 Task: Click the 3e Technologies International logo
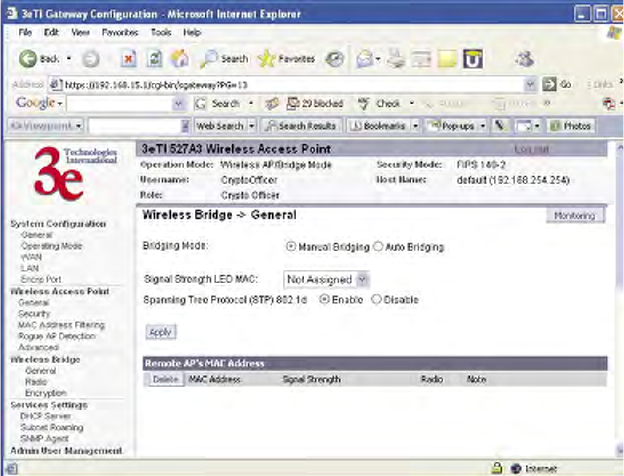point(74,173)
